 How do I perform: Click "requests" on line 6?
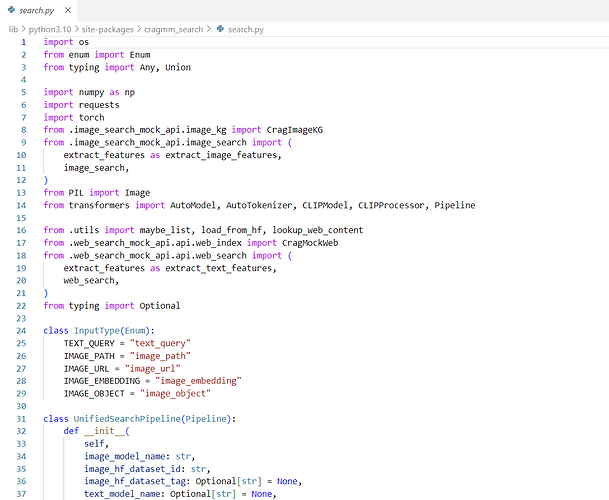99,105
